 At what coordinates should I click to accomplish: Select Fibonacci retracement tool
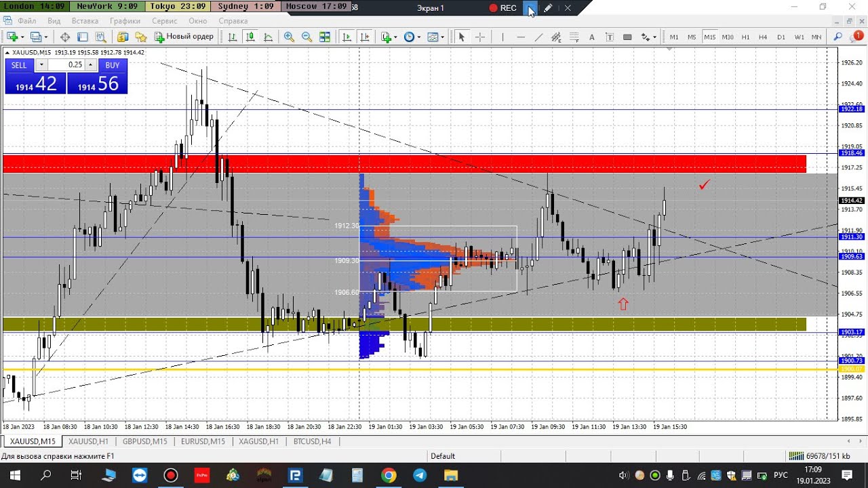tap(574, 37)
